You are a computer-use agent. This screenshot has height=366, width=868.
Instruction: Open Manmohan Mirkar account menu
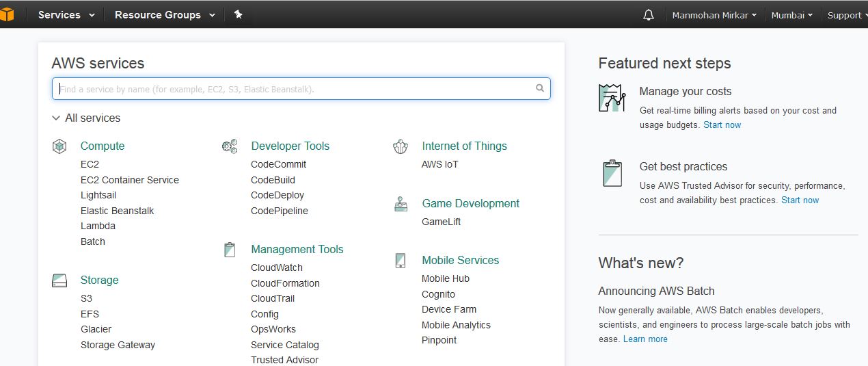pyautogui.click(x=714, y=15)
